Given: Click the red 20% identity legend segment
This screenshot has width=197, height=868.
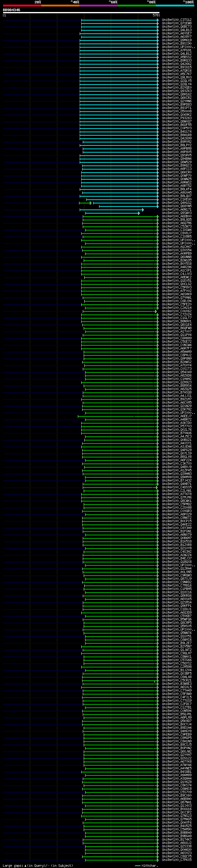Looking at the screenshot, I should (x=22, y=6).
